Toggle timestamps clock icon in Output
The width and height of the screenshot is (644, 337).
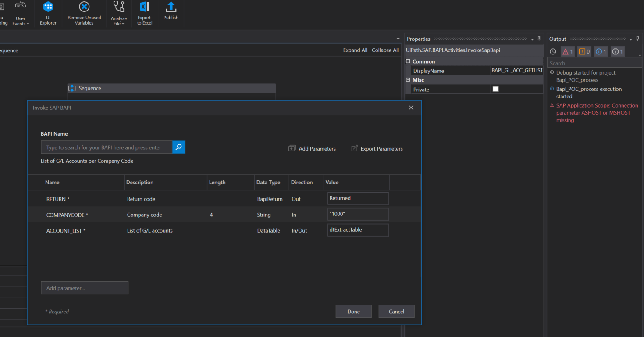click(x=553, y=52)
